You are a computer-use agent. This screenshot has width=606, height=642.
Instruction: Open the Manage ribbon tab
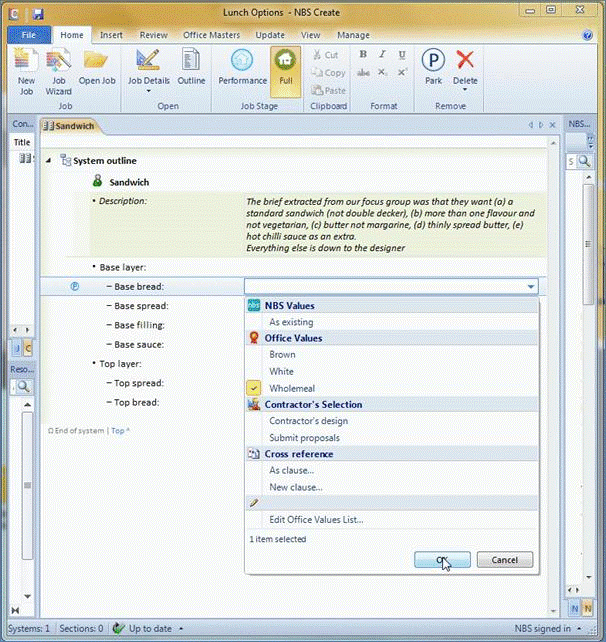click(x=353, y=35)
